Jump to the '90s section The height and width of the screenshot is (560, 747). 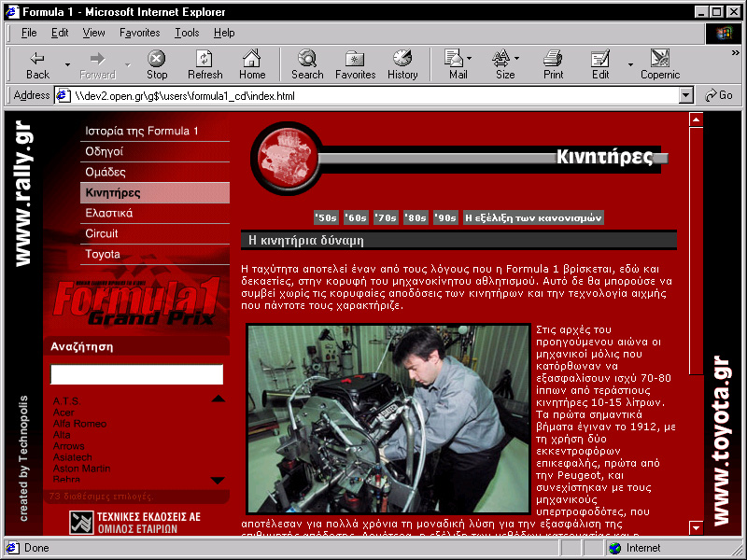click(x=446, y=217)
